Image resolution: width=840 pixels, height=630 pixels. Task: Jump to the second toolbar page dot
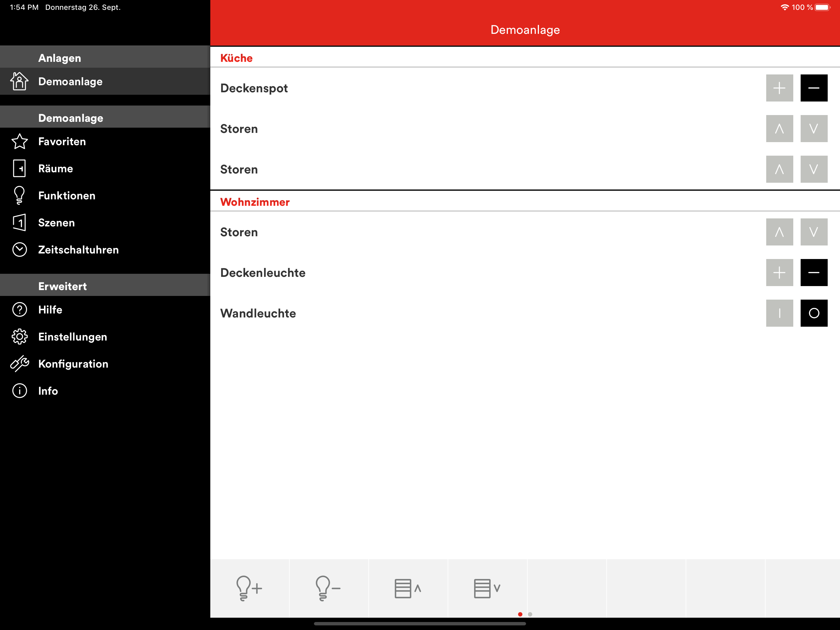pos(530,614)
